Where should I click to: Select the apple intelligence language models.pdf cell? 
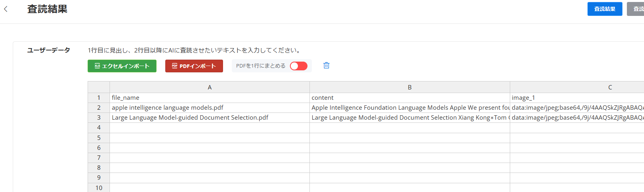click(x=209, y=108)
